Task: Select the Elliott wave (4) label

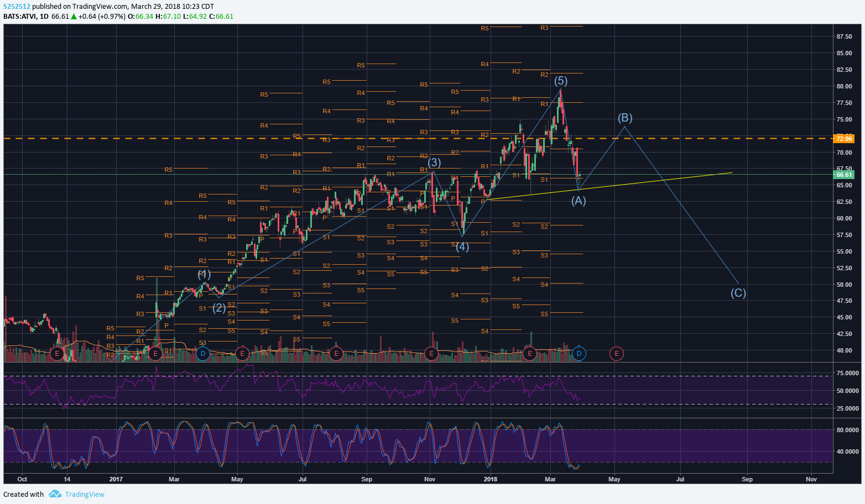Action: (462, 247)
